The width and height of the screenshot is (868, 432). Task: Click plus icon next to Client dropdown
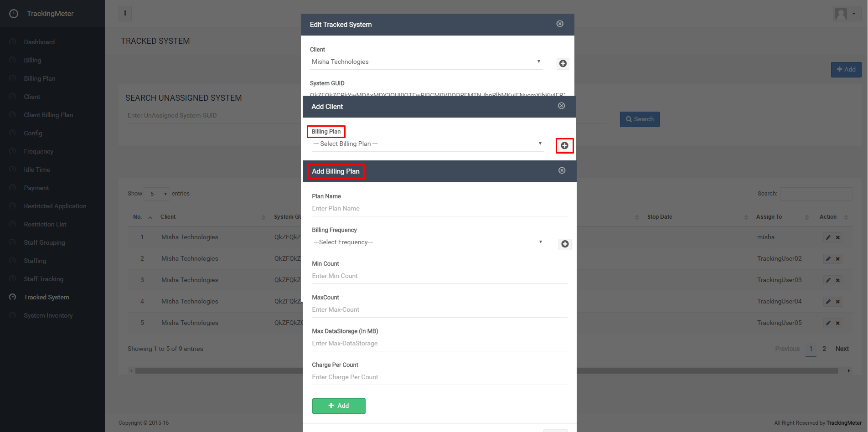(563, 64)
